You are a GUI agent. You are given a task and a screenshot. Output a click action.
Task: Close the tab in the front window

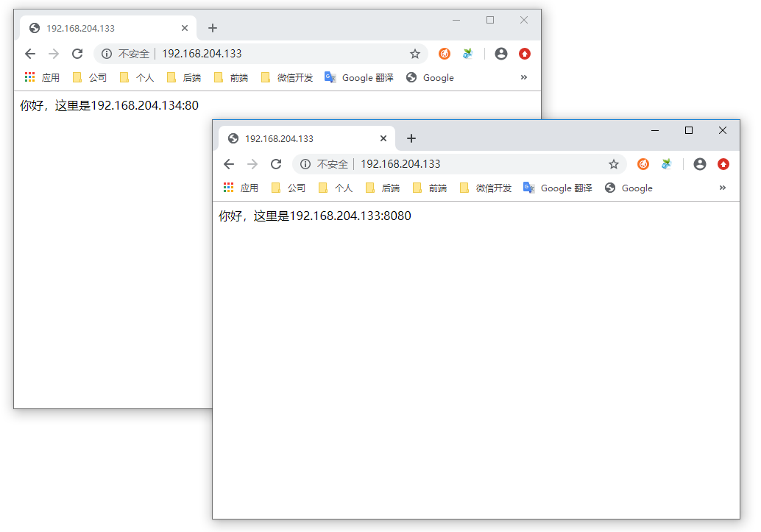pyautogui.click(x=383, y=138)
